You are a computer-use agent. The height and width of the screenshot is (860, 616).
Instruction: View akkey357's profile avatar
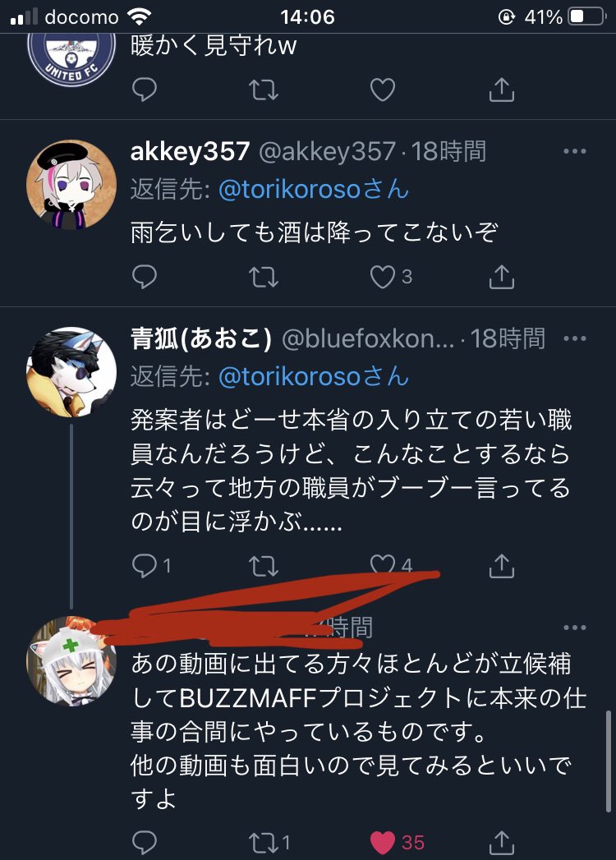[x=71, y=184]
